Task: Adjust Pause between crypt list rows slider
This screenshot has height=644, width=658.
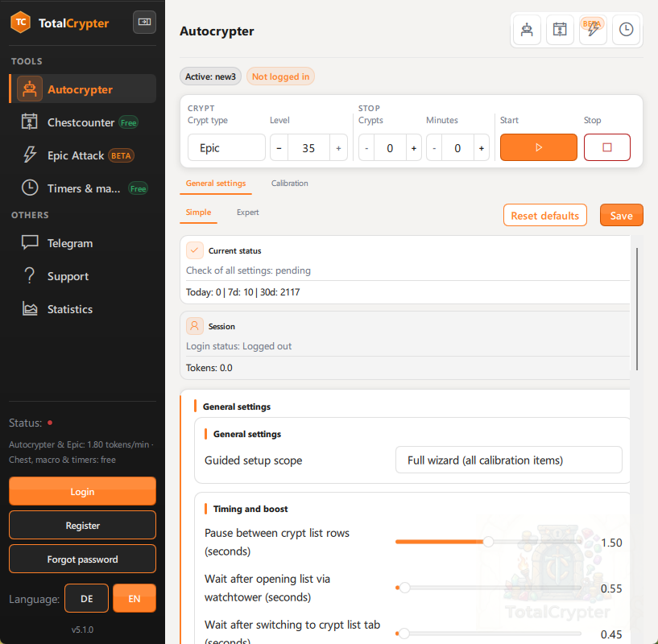Action: point(488,542)
